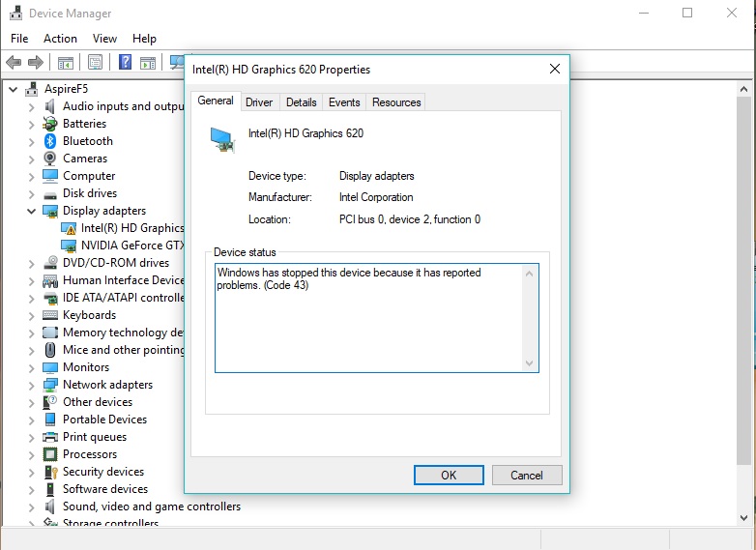Image resolution: width=756 pixels, height=550 pixels.
Task: Select the Print queues icon
Action: coord(50,437)
